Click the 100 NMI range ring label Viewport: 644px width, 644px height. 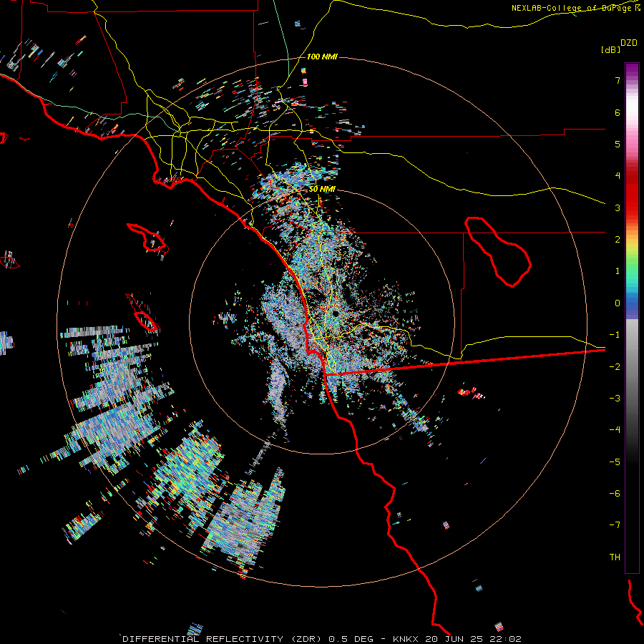(x=322, y=57)
